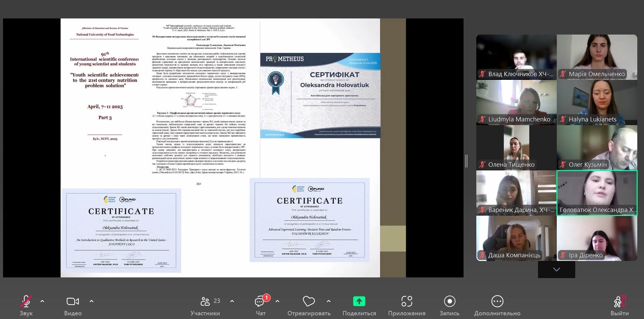This screenshot has height=319, width=644.
Task: Start recording with the Запись icon
Action: click(449, 302)
